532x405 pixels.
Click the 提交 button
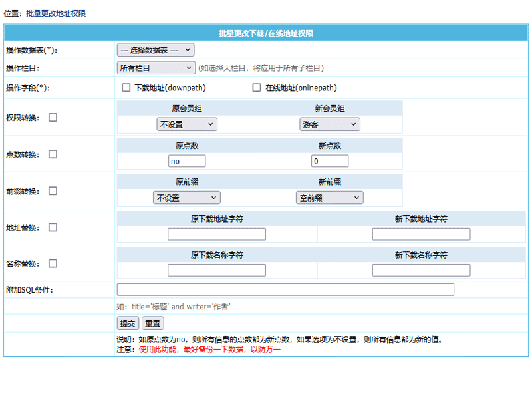click(x=127, y=323)
